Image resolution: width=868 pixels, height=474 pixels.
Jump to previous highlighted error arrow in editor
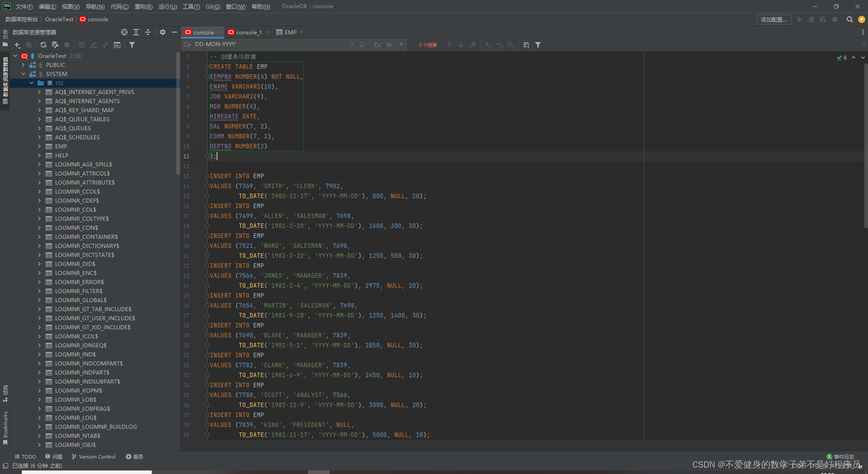(x=854, y=57)
